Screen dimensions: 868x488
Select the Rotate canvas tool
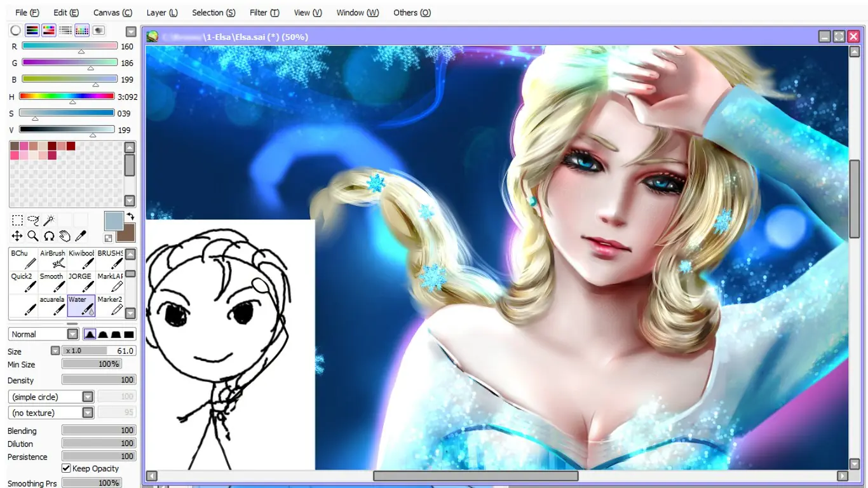pos(49,236)
